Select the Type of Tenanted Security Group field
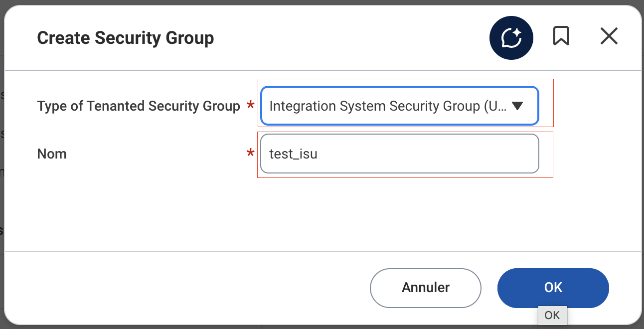 click(x=399, y=106)
